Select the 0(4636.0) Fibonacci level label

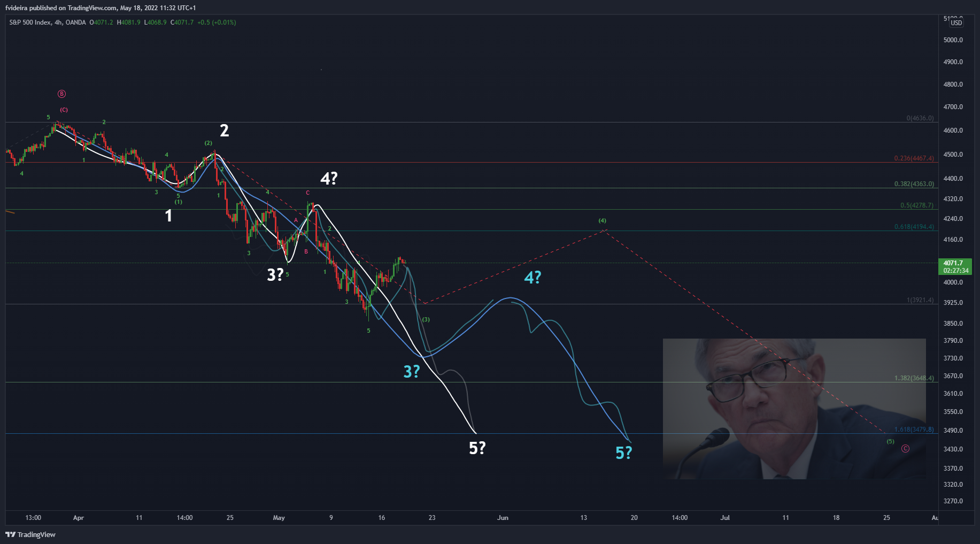[x=920, y=118]
